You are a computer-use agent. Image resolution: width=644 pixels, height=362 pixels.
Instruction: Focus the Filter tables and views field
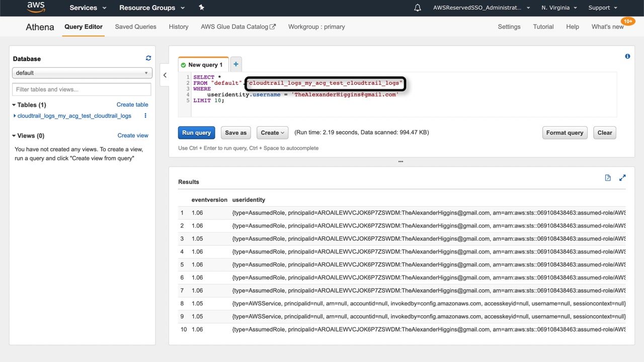[x=82, y=89]
